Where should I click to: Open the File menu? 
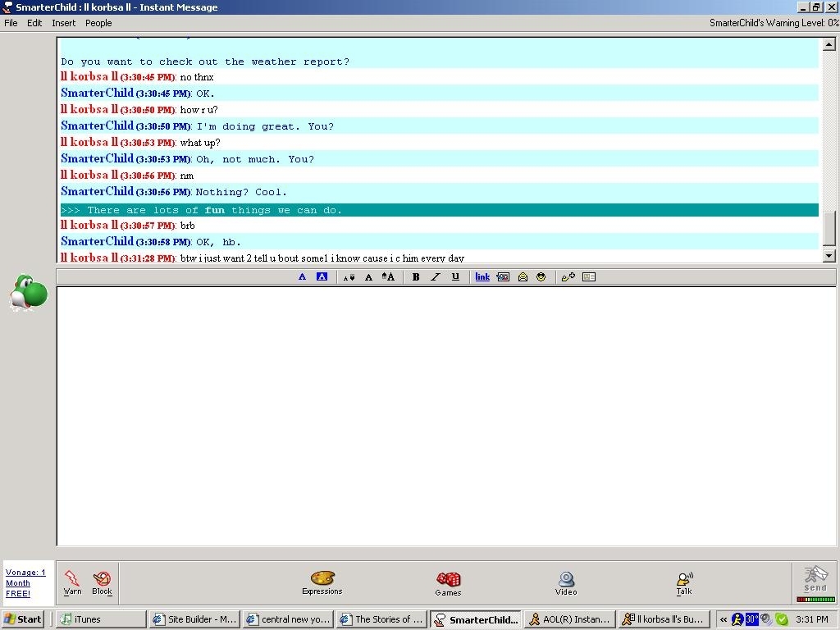click(x=11, y=23)
